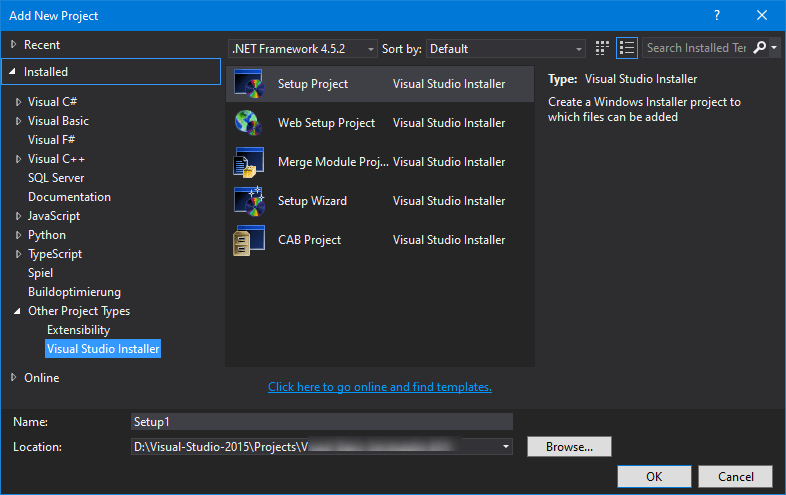The width and height of the screenshot is (786, 495).
Task: Select the Setup Project template icon
Action: coord(247,84)
